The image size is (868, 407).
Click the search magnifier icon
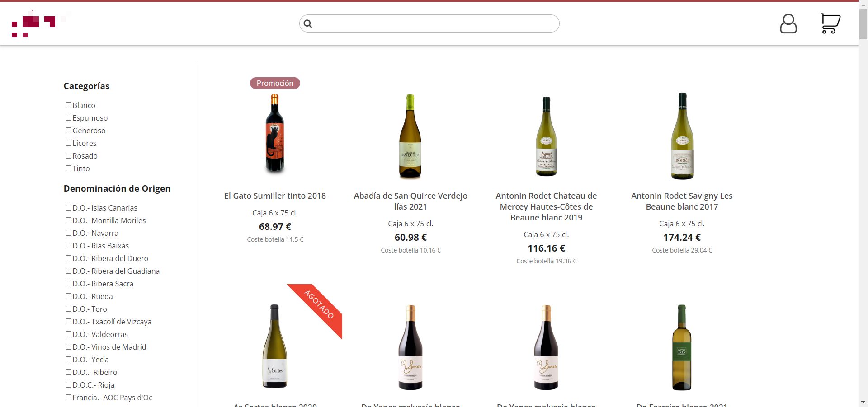coord(309,23)
